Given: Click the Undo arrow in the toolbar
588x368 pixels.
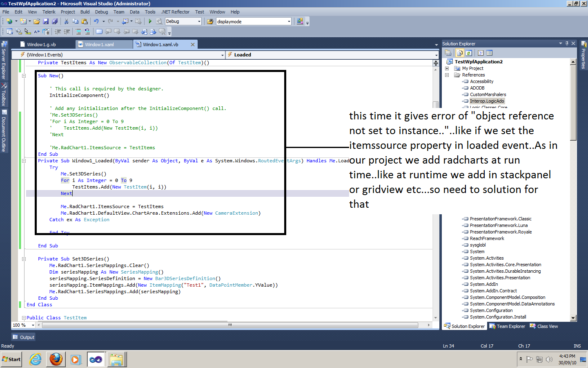Looking at the screenshot, I should [x=96, y=21].
